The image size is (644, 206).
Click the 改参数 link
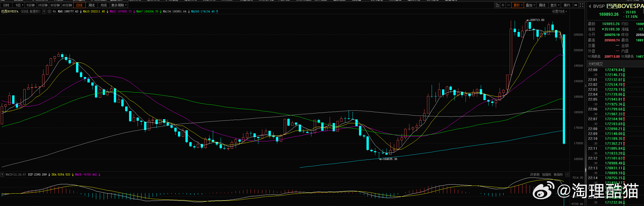[x=535, y=175]
